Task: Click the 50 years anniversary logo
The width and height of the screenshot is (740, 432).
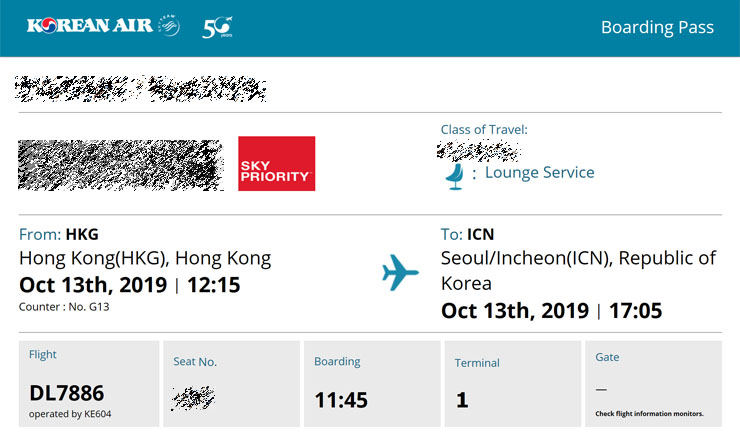Action: pyautogui.click(x=218, y=27)
